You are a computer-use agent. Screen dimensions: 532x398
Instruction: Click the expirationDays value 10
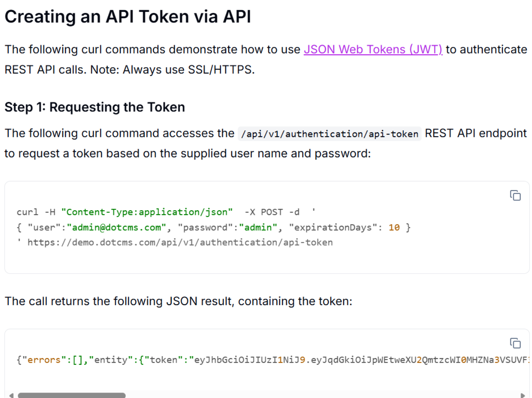click(x=394, y=227)
